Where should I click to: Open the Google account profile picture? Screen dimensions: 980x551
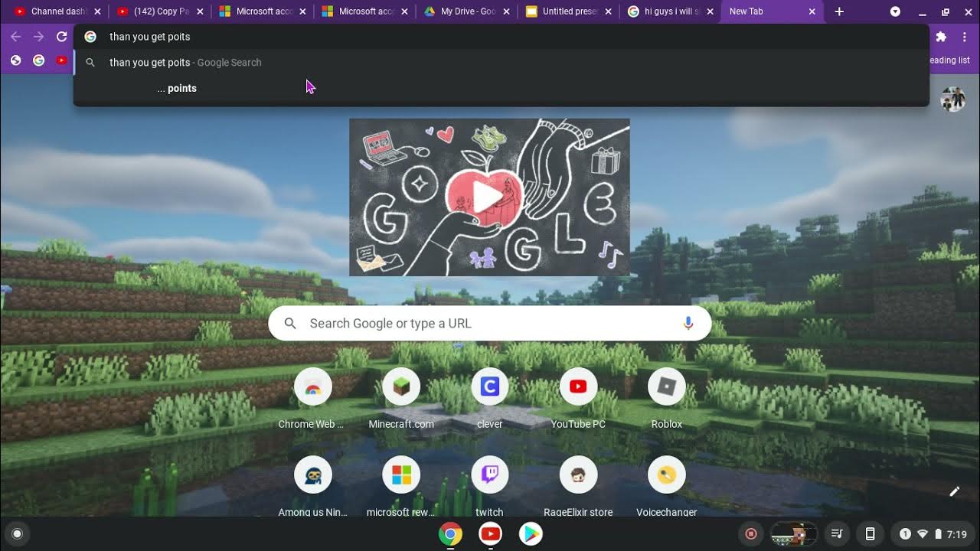pyautogui.click(x=953, y=99)
